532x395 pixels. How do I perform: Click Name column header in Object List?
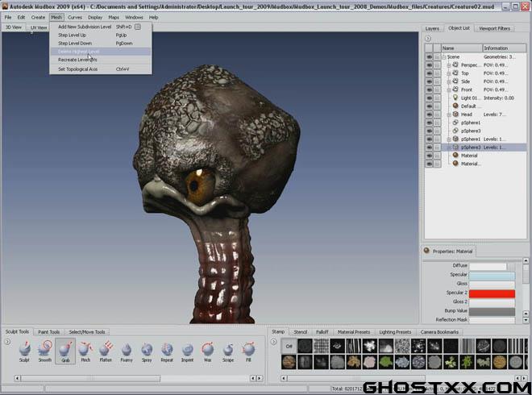[x=461, y=48]
